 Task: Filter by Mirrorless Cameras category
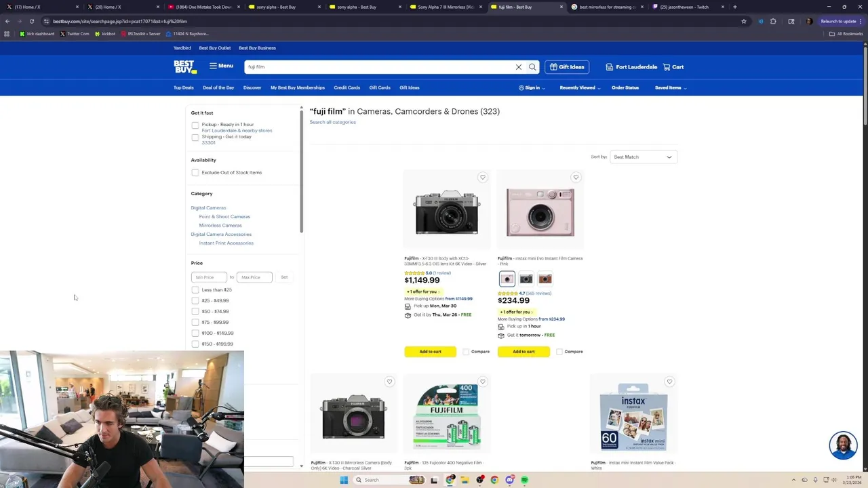220,226
